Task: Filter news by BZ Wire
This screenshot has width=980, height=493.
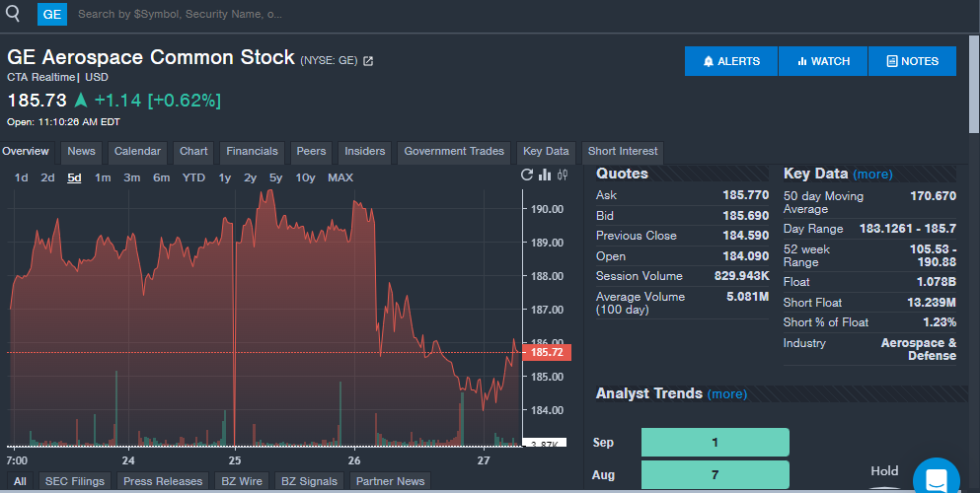Action: [242, 481]
